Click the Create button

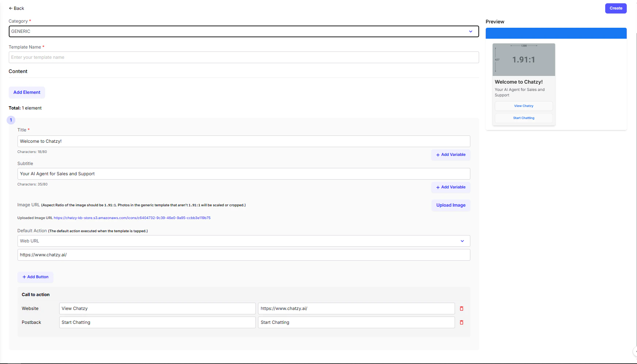(x=616, y=8)
